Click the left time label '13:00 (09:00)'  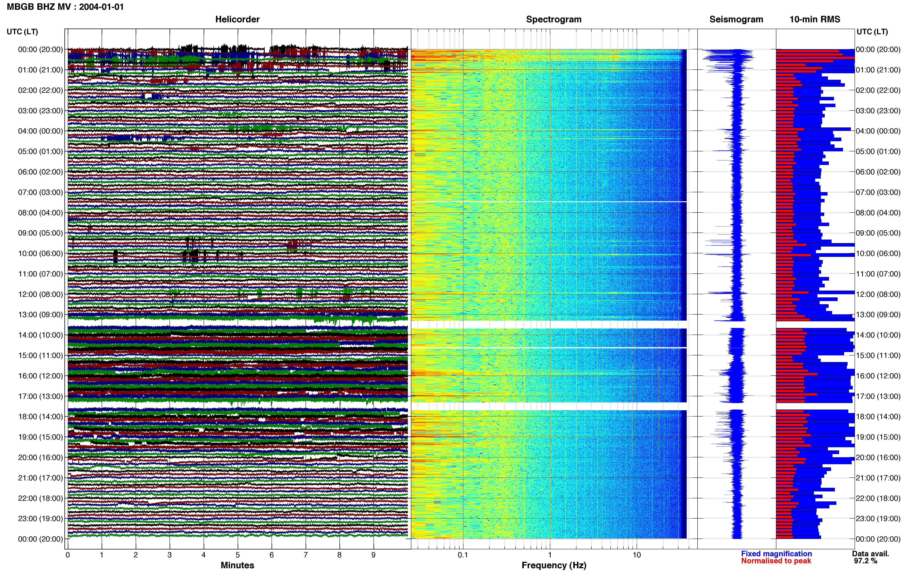coord(41,315)
